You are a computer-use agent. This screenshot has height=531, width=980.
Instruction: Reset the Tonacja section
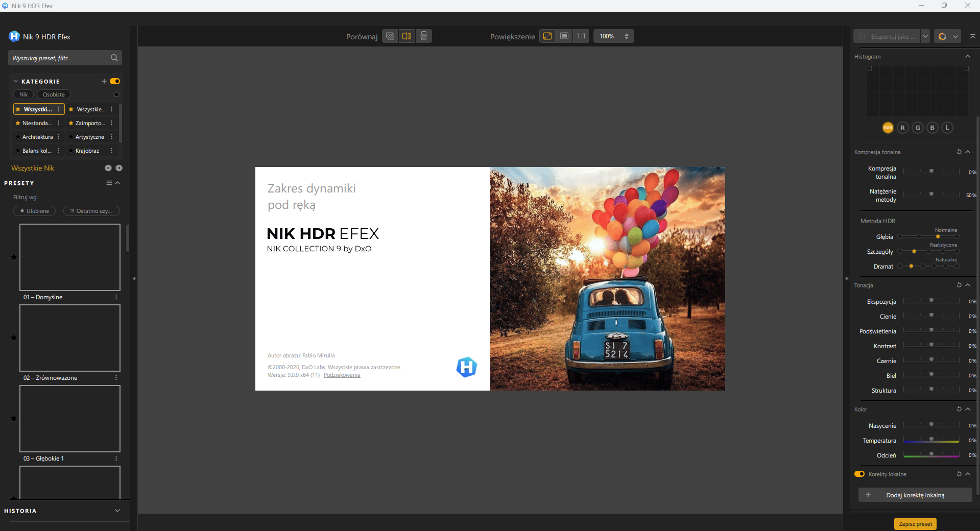[x=959, y=285]
